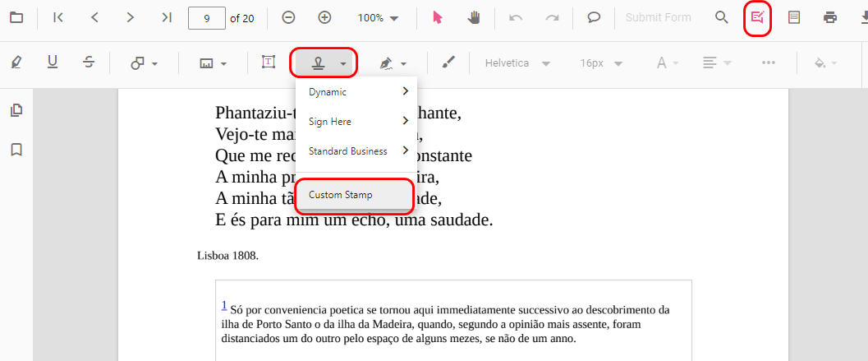Jump to the last page
The image size is (868, 361).
[167, 18]
